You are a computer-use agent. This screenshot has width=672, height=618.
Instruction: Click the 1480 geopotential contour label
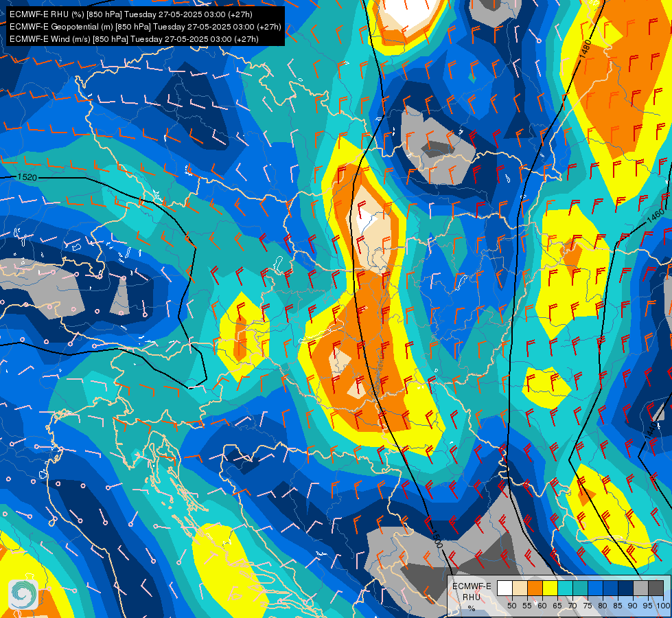(585, 49)
